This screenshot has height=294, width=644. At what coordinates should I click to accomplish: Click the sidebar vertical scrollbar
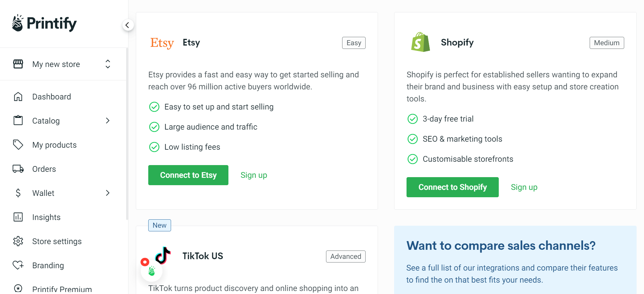coord(127,134)
